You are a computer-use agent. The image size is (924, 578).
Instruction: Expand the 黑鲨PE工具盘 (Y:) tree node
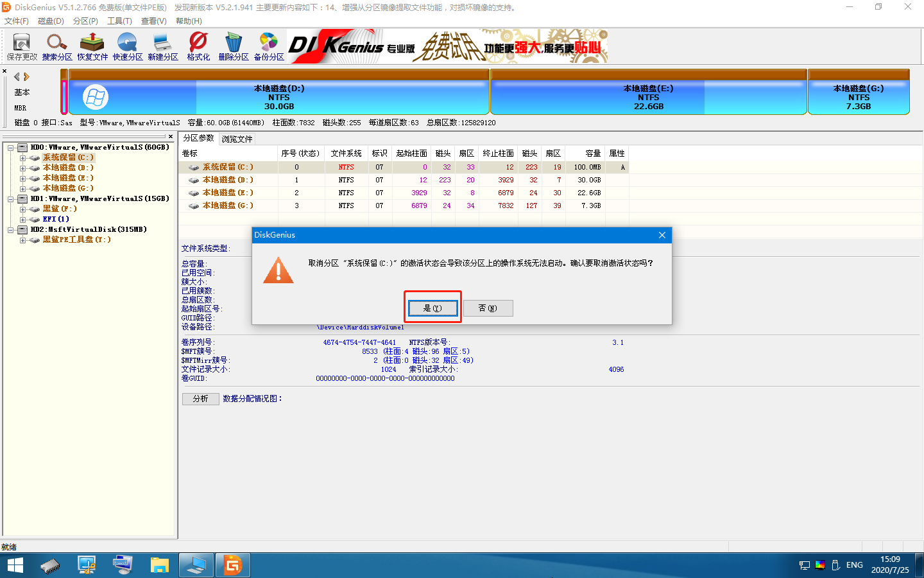pyautogui.click(x=22, y=240)
